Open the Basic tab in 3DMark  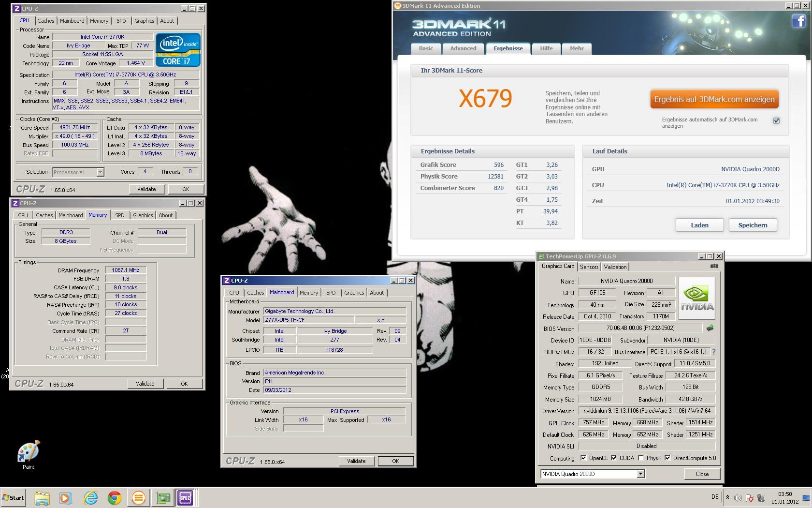click(426, 48)
